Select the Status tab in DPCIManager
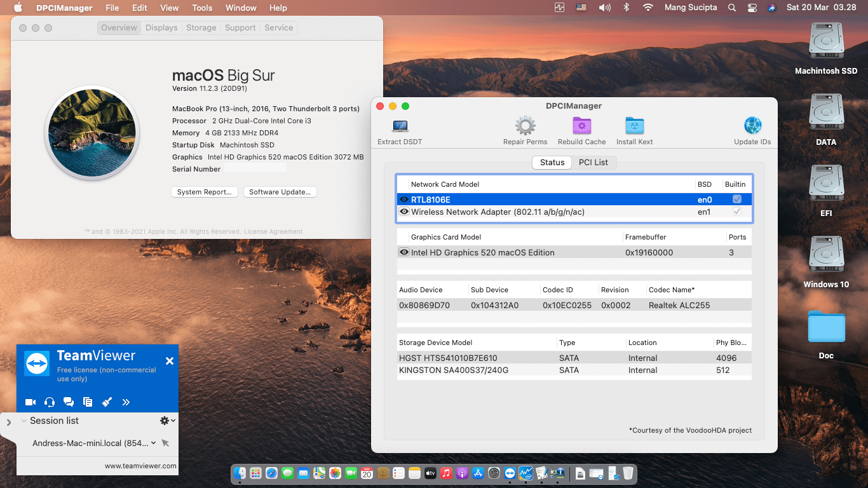Screen dimensions: 868x488 click(x=552, y=162)
